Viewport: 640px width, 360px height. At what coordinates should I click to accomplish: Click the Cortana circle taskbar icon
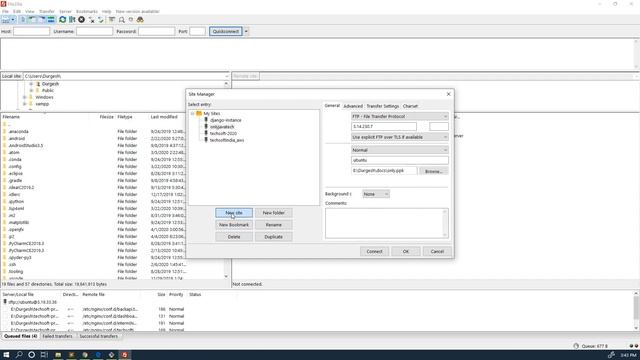pyautogui.click(x=31, y=355)
